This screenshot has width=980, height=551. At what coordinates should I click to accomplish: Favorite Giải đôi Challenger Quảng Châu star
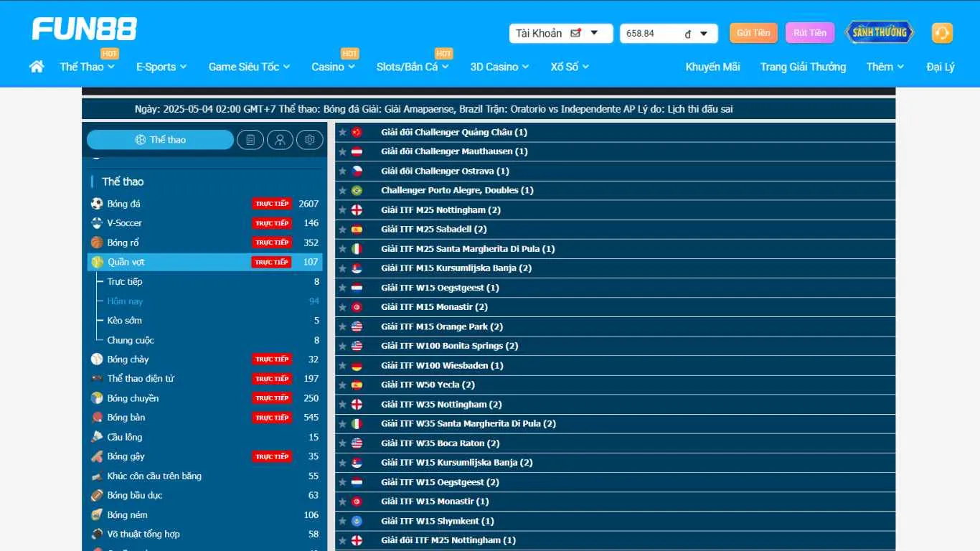tap(343, 133)
